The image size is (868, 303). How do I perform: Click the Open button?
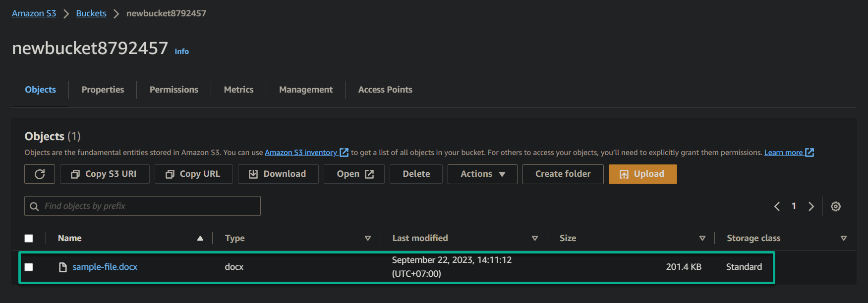pos(354,174)
